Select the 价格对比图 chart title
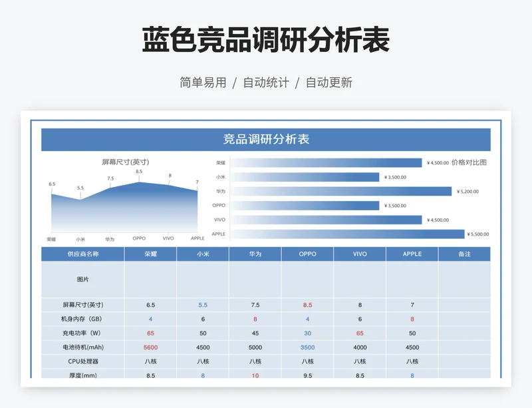The image size is (532, 408). coord(469,162)
